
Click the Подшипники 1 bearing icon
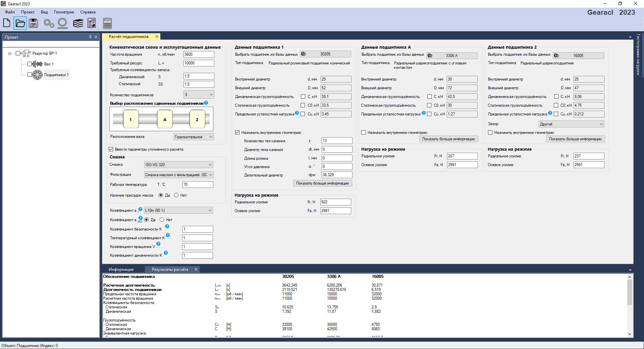(x=38, y=75)
